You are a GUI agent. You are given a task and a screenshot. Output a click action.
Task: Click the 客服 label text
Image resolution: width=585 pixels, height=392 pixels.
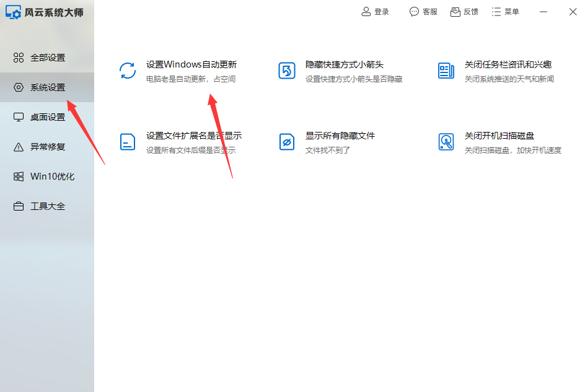tap(430, 12)
